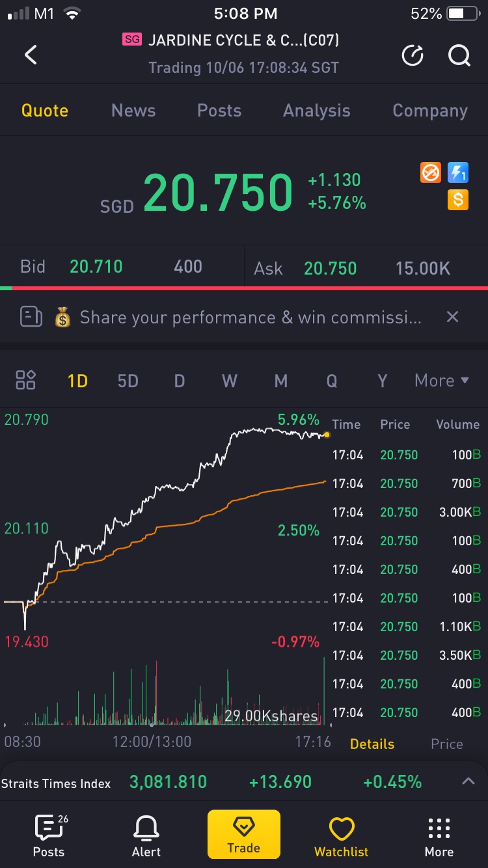Switch to Posts tab at top
Screen dimensions: 488x868
219,111
